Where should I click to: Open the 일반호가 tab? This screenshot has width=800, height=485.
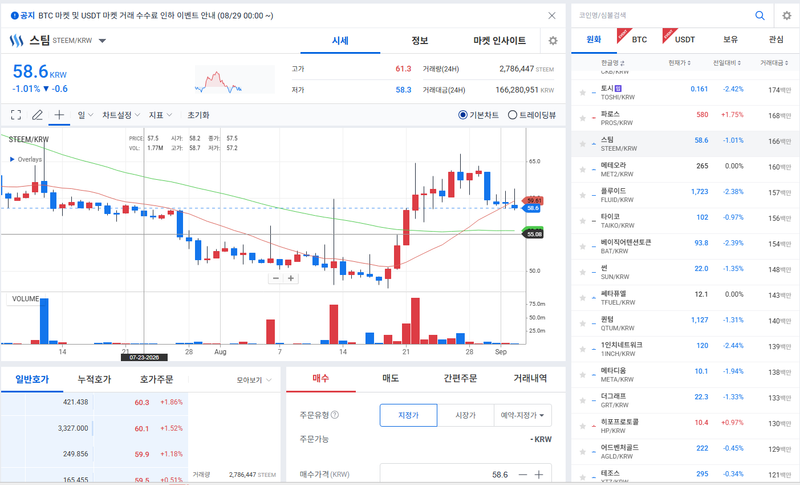pos(32,379)
